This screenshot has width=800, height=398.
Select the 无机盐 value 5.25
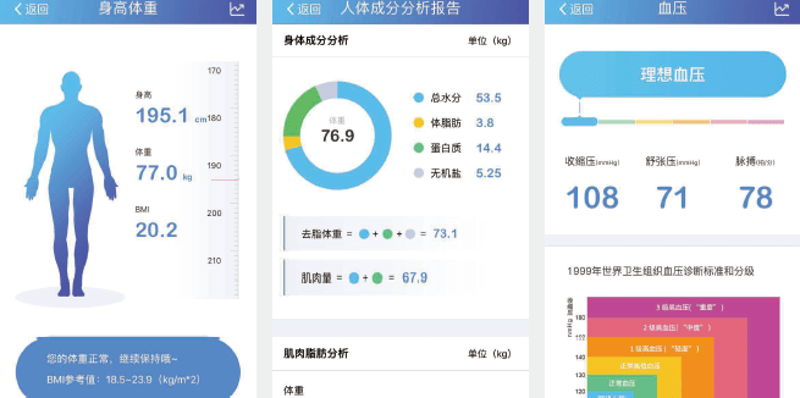point(488,173)
